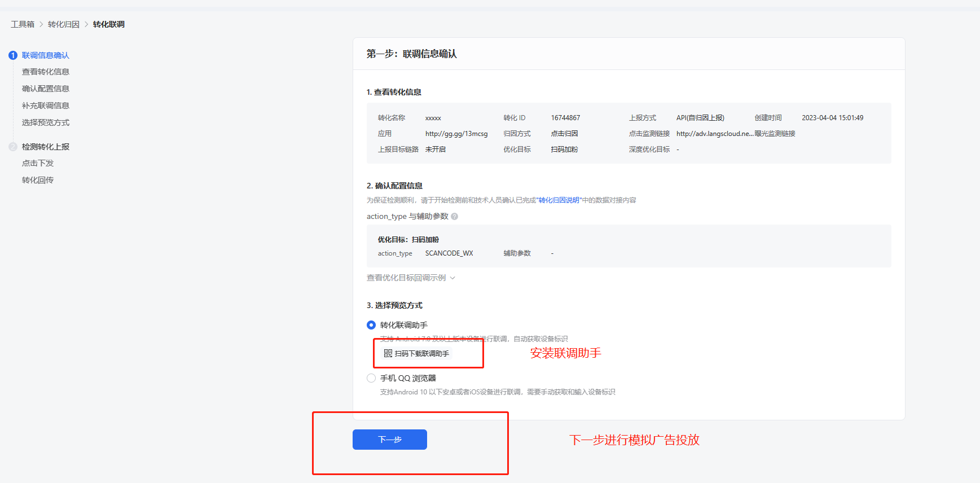Click the QR code download assistant icon
This screenshot has width=980, height=483.
(388, 353)
